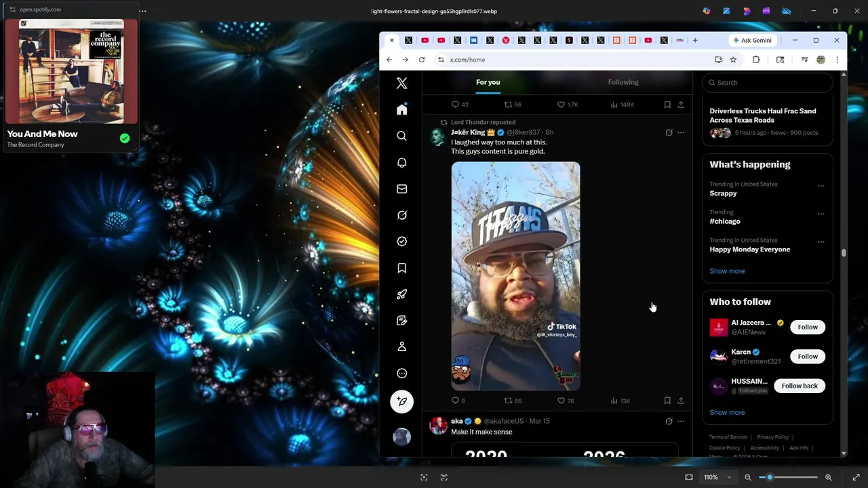Click the Photos zoom slider
The image size is (868, 488).
click(x=788, y=477)
